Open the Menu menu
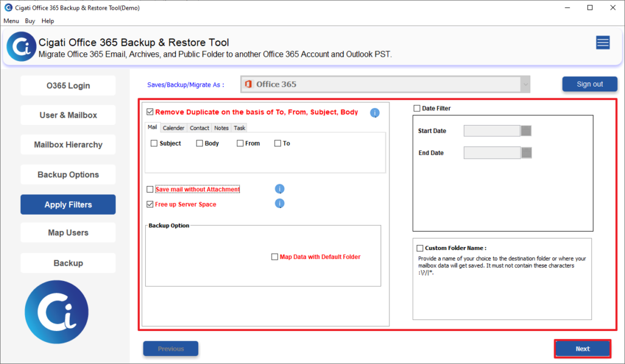 coord(11,21)
